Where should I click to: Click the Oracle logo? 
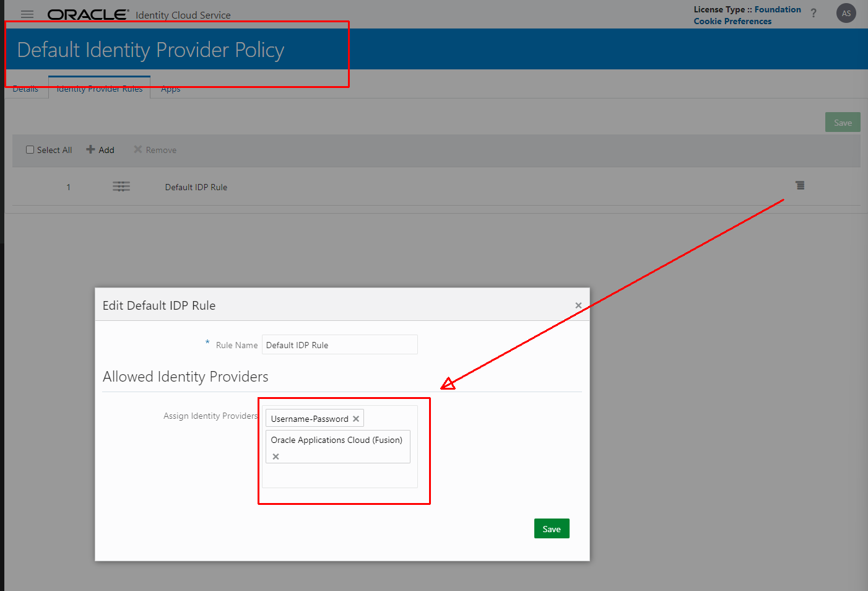[x=88, y=14]
